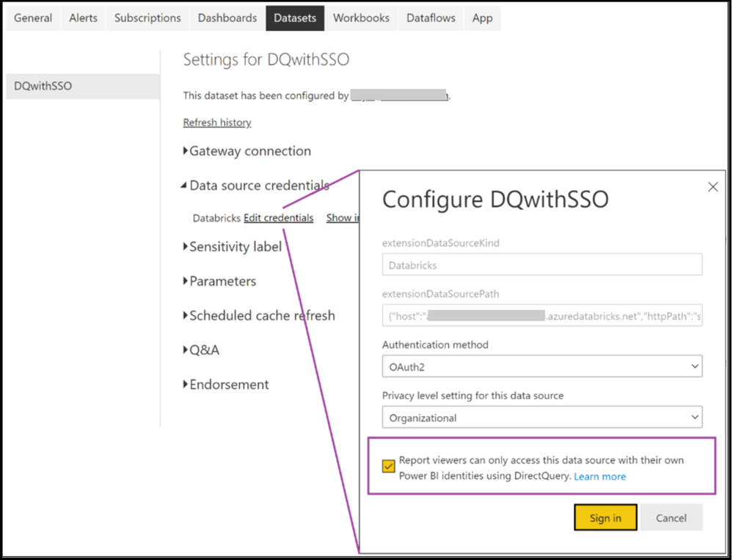Open the Workbooks tab
Image resolution: width=733 pixels, height=560 pixels.
[x=361, y=18]
